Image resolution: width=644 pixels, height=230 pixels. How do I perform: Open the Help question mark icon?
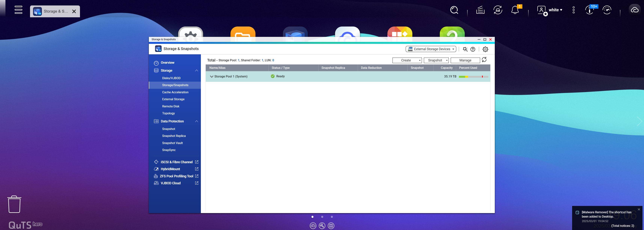[x=473, y=49]
